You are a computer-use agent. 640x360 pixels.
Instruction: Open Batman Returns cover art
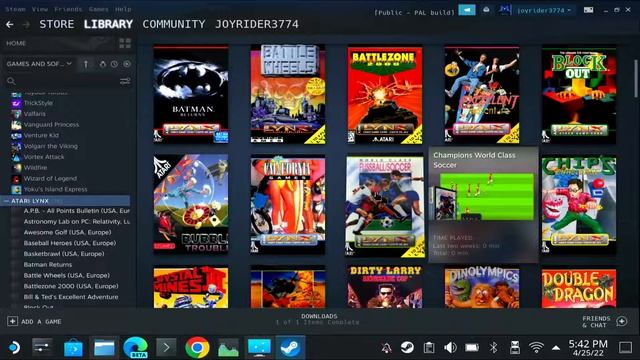[191, 94]
